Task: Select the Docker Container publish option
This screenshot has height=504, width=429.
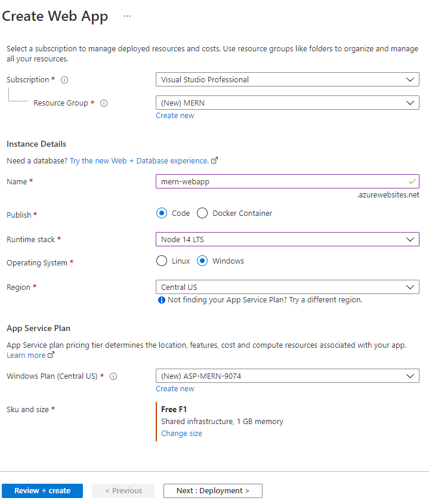Action: [x=202, y=212]
